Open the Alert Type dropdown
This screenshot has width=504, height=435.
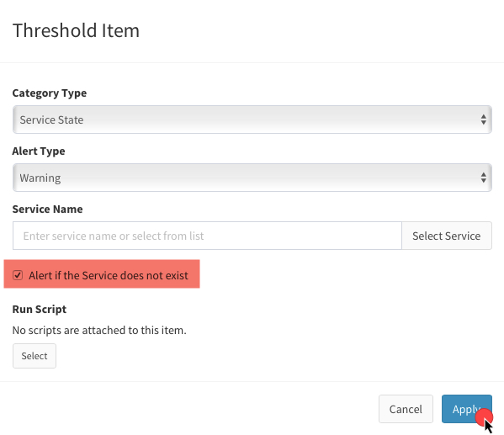252,178
